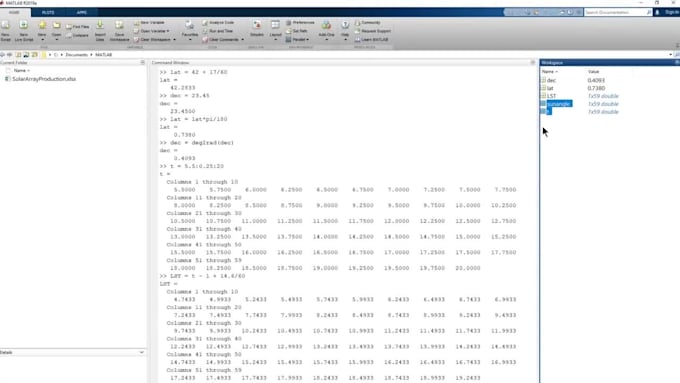Viewport: 680px width, 383px height.
Task: Click New Variable in the ribbon
Action: (x=149, y=23)
